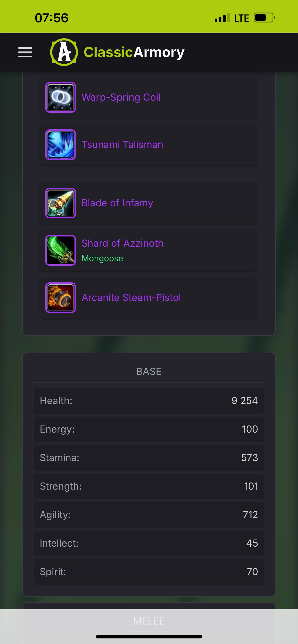Tap the BASE stats section header
This screenshot has height=644, width=298.
click(149, 372)
